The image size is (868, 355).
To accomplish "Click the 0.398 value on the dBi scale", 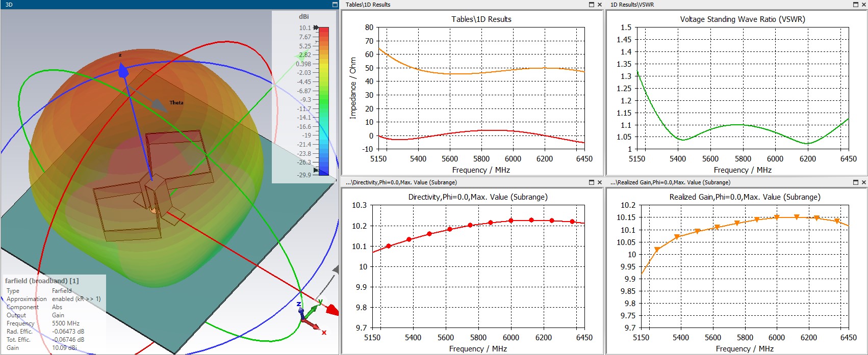I will tap(303, 64).
